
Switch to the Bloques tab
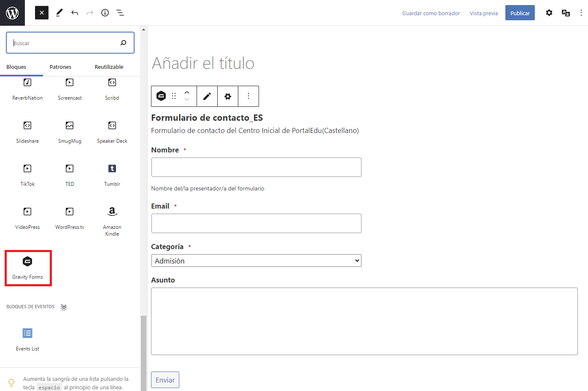(16, 67)
